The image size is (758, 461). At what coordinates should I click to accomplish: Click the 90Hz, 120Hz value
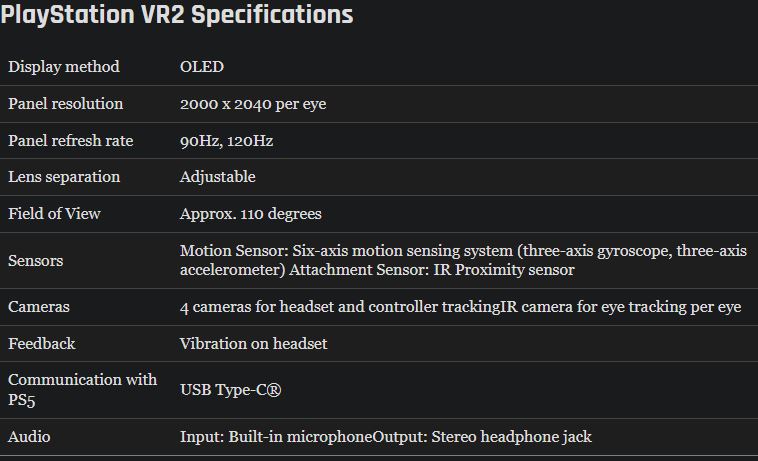pyautogui.click(x=226, y=141)
